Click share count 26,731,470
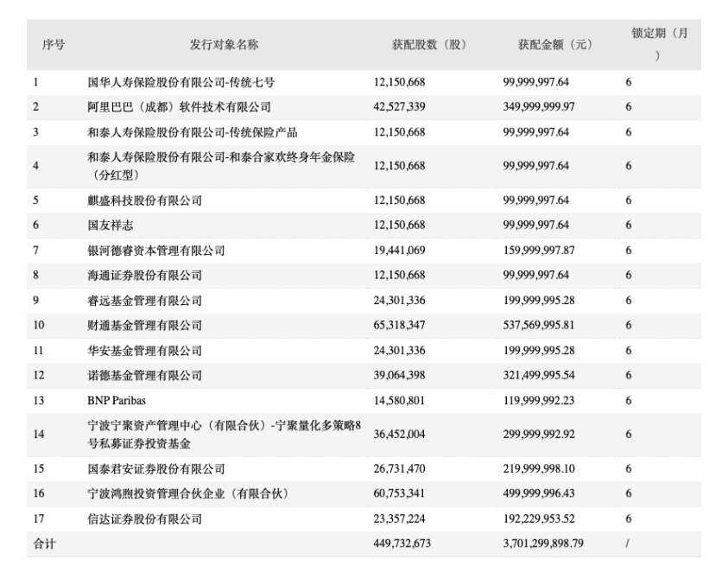This screenshot has width=728, height=566. point(399,469)
